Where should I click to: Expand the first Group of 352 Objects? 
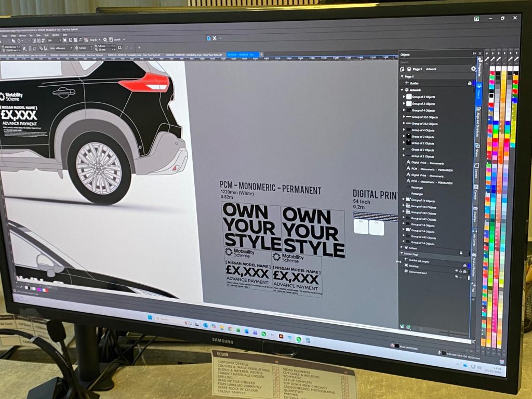404,117
